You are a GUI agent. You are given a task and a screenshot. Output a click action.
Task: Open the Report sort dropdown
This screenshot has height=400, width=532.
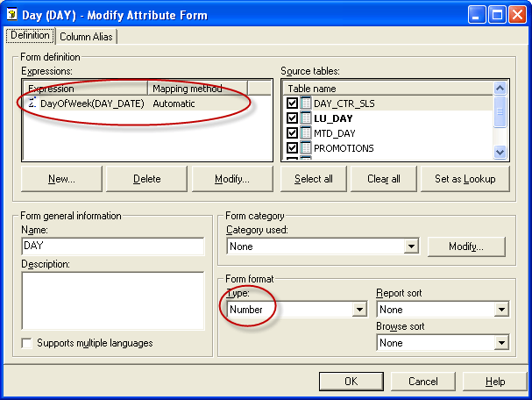tap(500, 310)
